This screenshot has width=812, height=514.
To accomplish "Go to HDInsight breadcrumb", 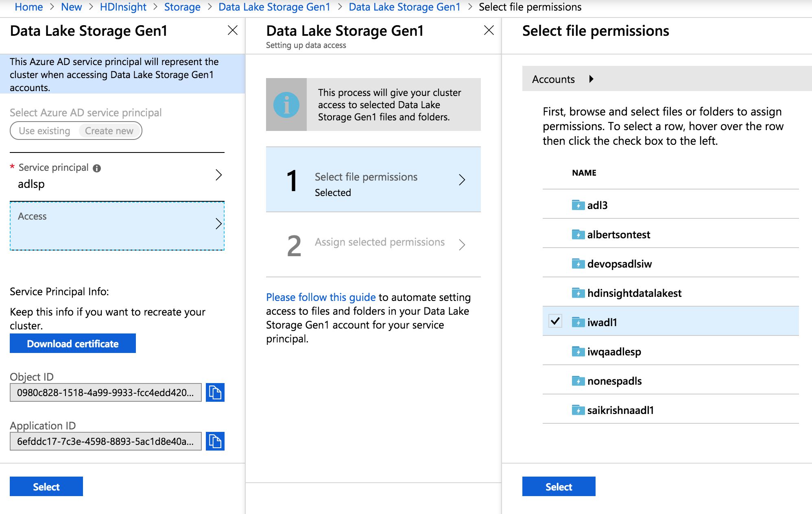I will pyautogui.click(x=123, y=7).
